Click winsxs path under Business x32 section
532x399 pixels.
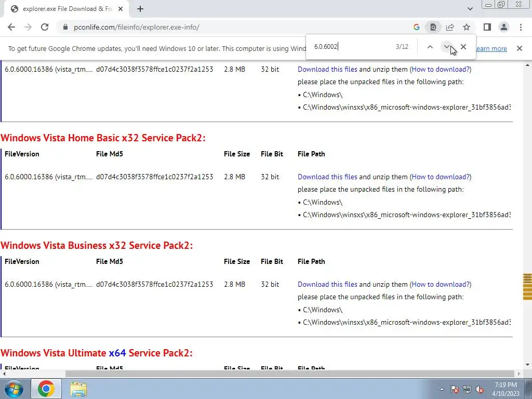point(406,322)
